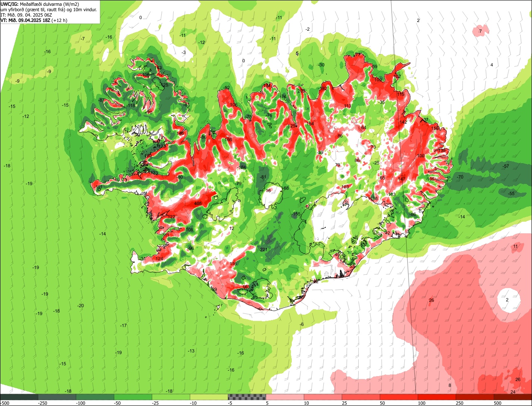Click the map value 209
Image resolution: width=532 pixels, height=406 pixels.
coord(301,91)
